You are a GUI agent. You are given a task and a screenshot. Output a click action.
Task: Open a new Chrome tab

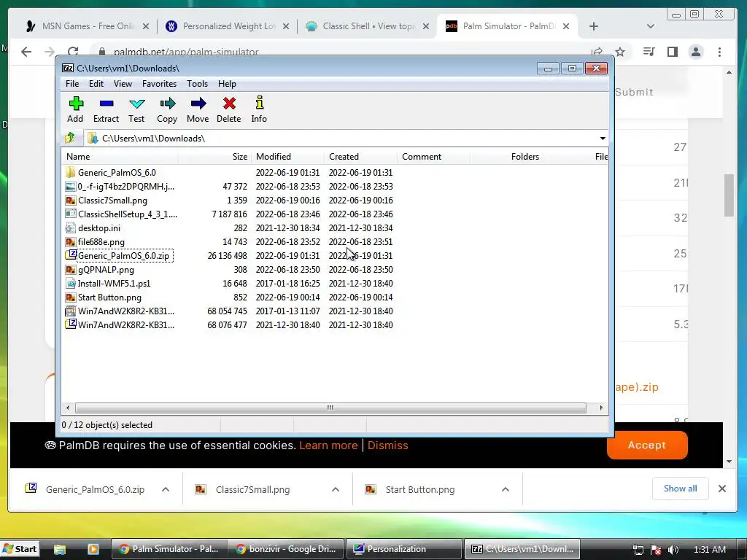click(593, 26)
